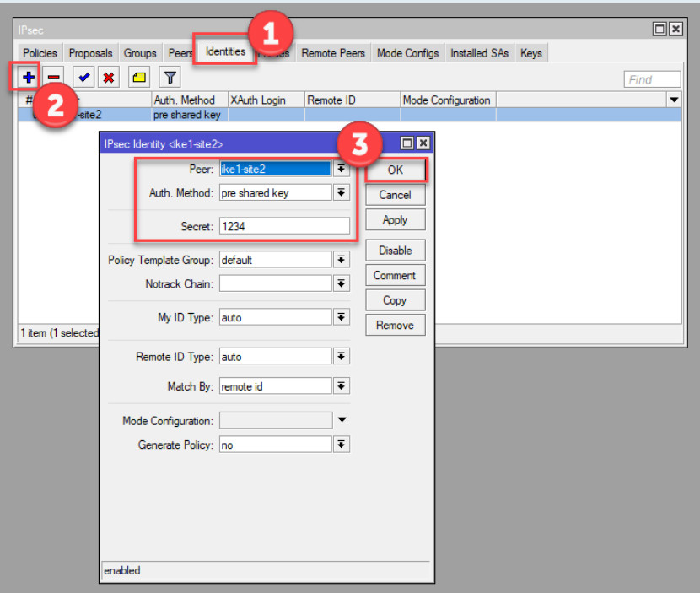Open the Mode Configs tab
The height and width of the screenshot is (593, 700).
tap(407, 53)
